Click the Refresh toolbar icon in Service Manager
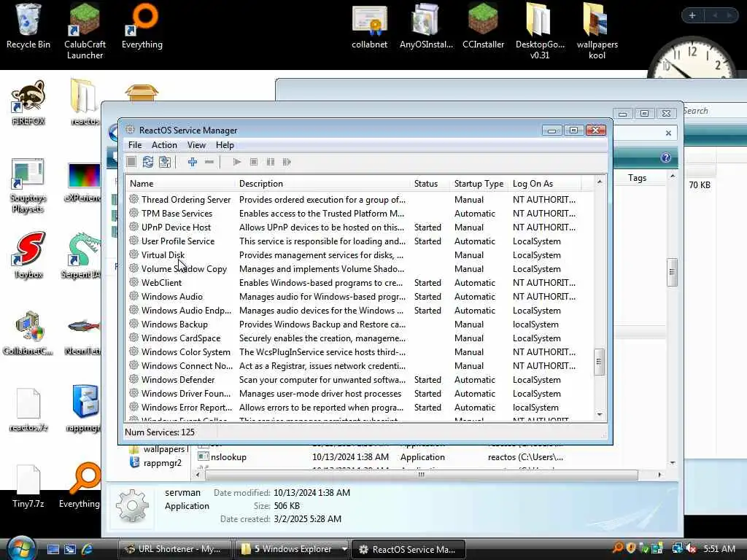Screen dimensions: 747x560 point(148,162)
